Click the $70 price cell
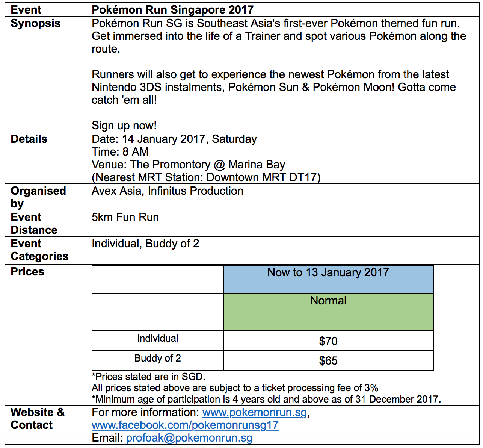Viewport: 483px width, 448px height. 328,341
